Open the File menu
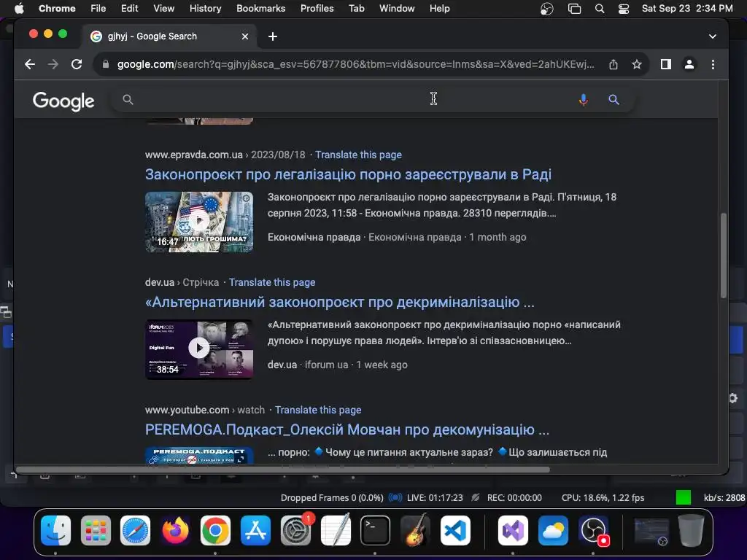The height and width of the screenshot is (560, 747). coord(98,9)
